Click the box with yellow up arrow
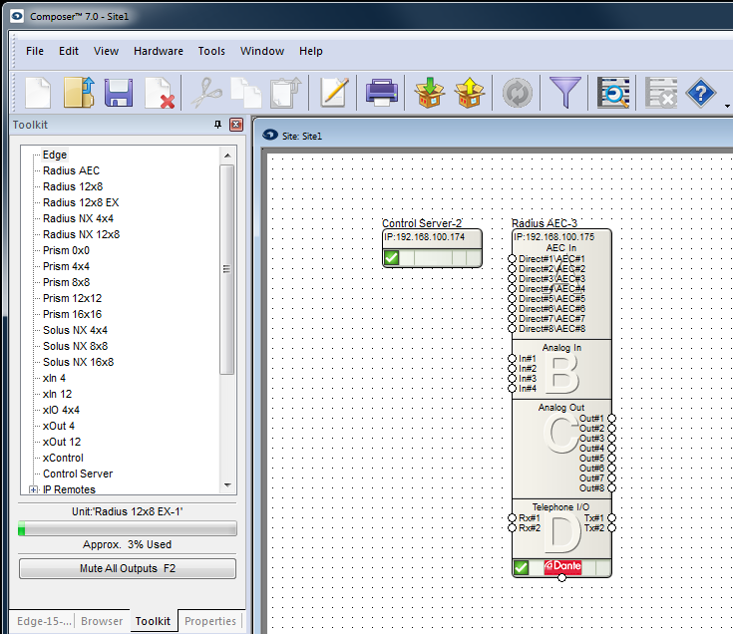733x634 pixels. pyautogui.click(x=469, y=93)
